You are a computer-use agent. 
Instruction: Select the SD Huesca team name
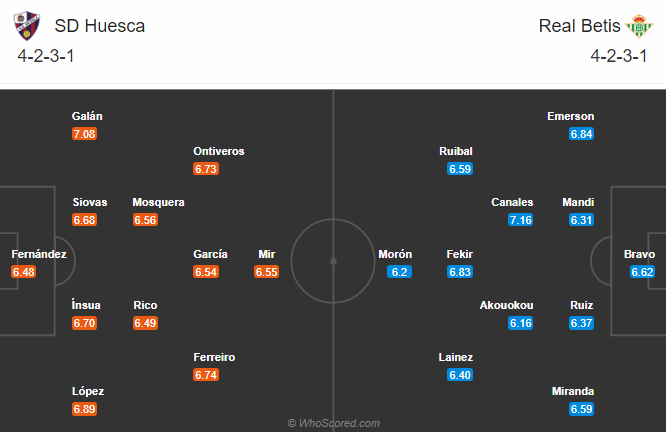pos(100,26)
